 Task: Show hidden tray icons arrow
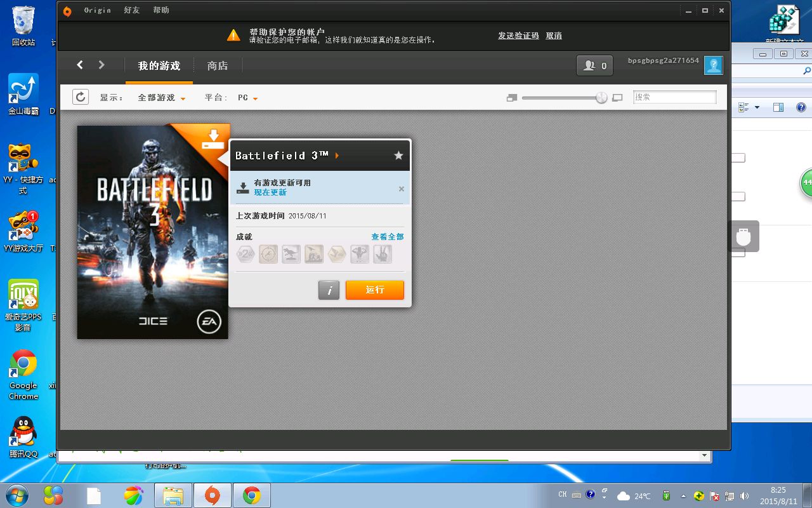point(683,496)
